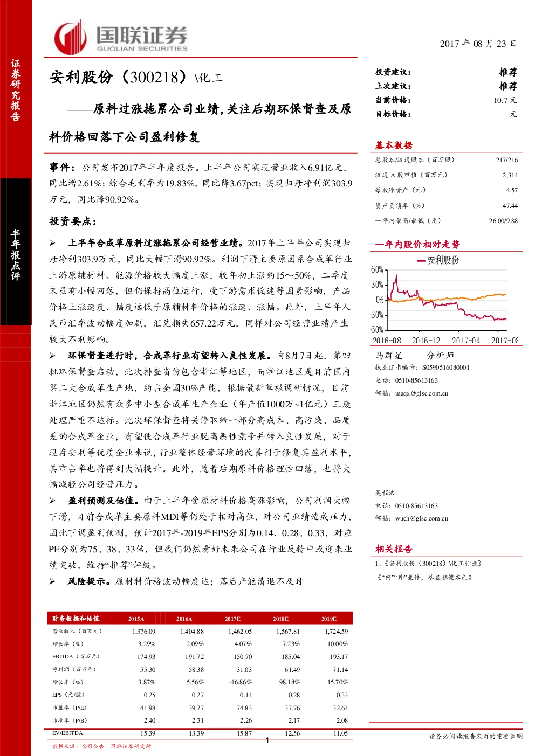Click the 上次建议 label
The width and height of the screenshot is (535, 756).
[x=393, y=86]
